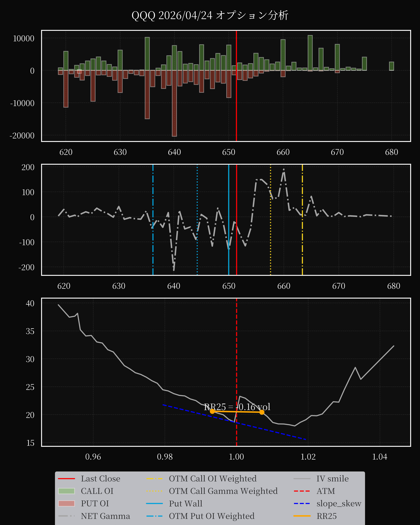Click the left orange RR25 marker dot
The image size is (420, 525).
coord(212,411)
